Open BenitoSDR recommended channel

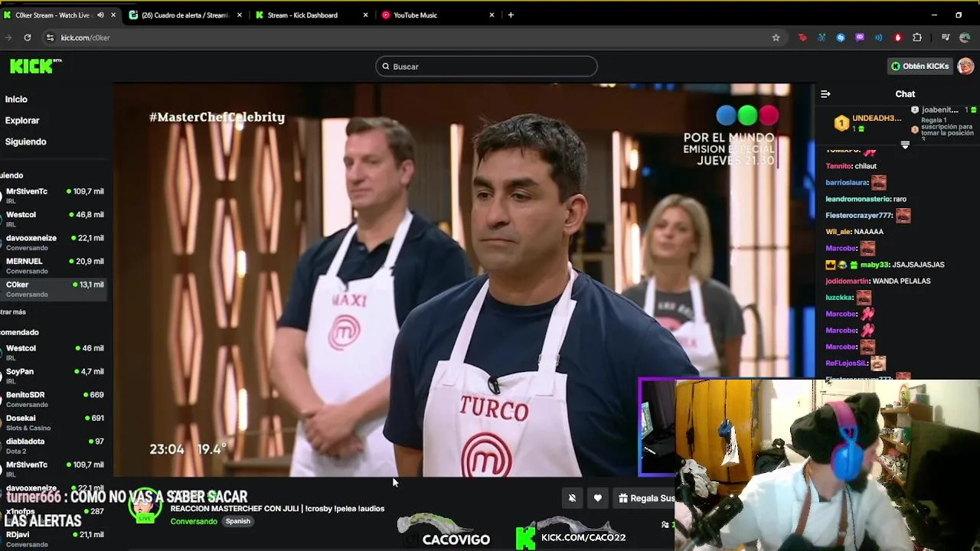pos(54,399)
